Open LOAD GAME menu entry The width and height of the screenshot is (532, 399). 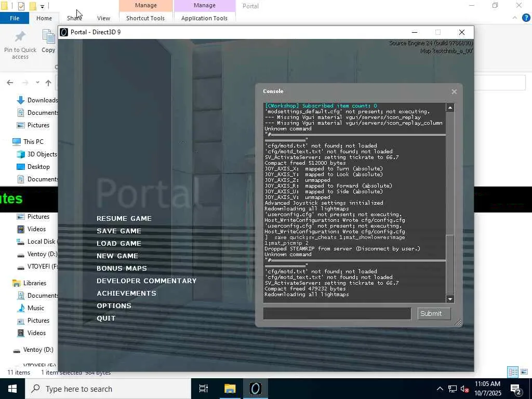119,244
